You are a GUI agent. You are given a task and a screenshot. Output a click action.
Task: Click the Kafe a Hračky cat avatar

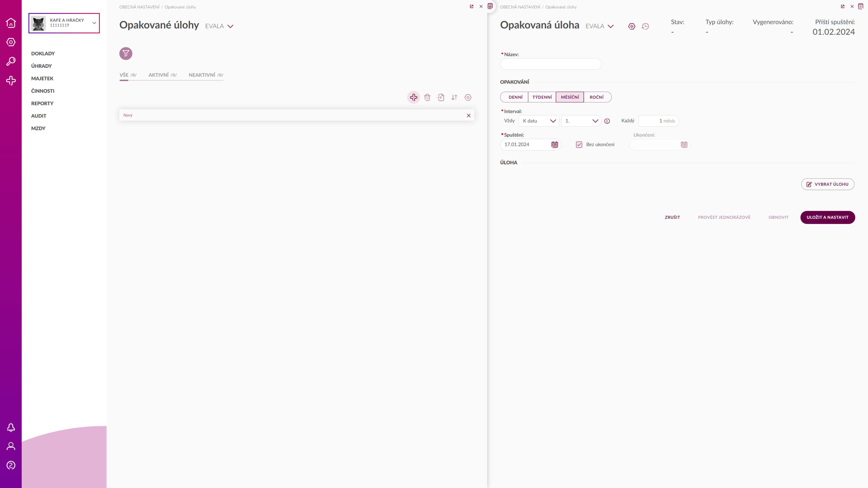[38, 23]
